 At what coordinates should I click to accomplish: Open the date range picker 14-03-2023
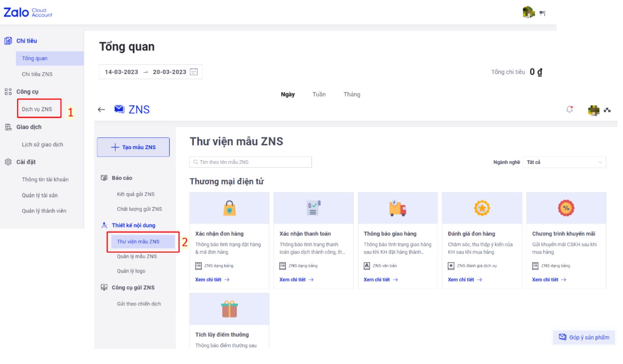[150, 72]
